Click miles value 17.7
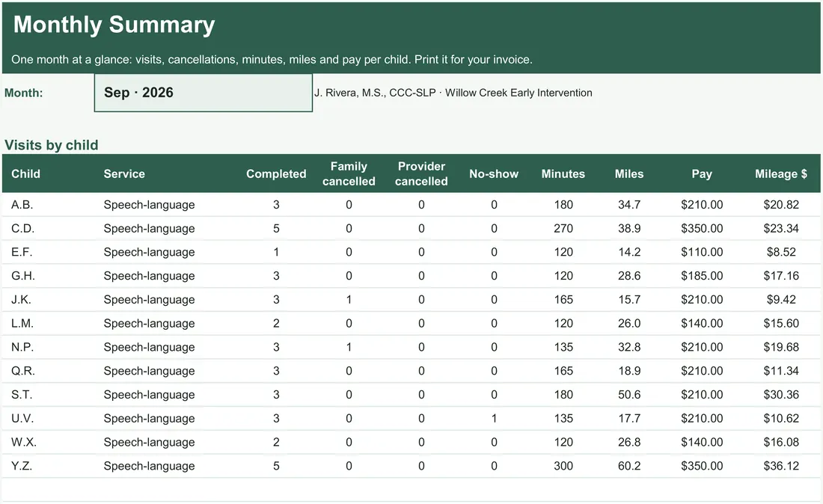Screen dimensions: 823x504 point(629,419)
